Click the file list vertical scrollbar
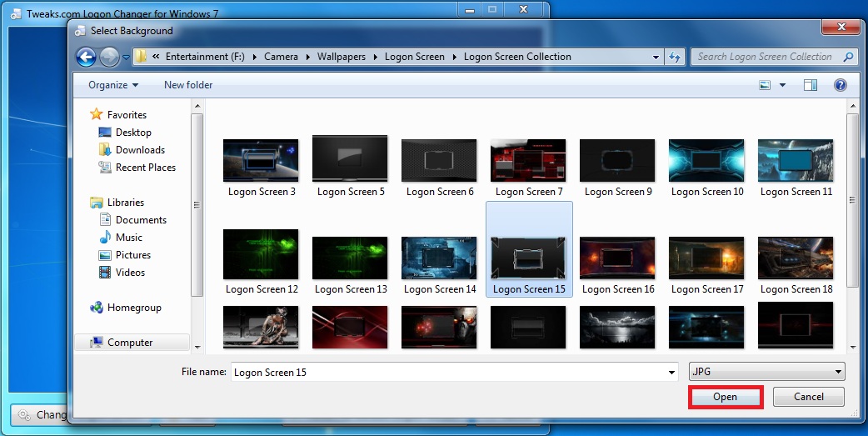868x436 pixels. pyautogui.click(x=852, y=199)
